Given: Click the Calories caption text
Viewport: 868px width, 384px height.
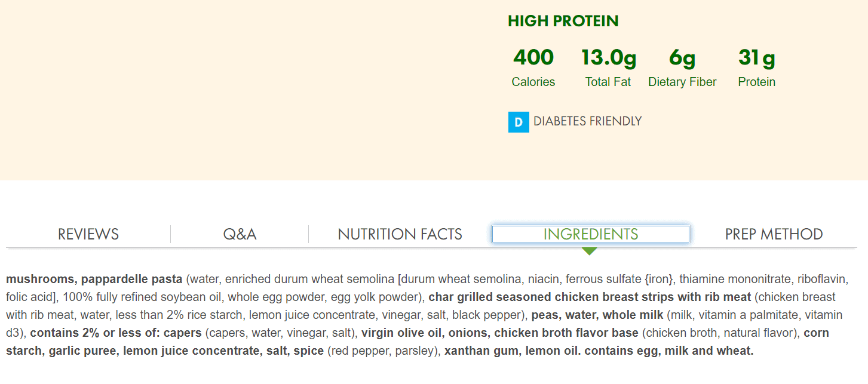Looking at the screenshot, I should (x=533, y=82).
